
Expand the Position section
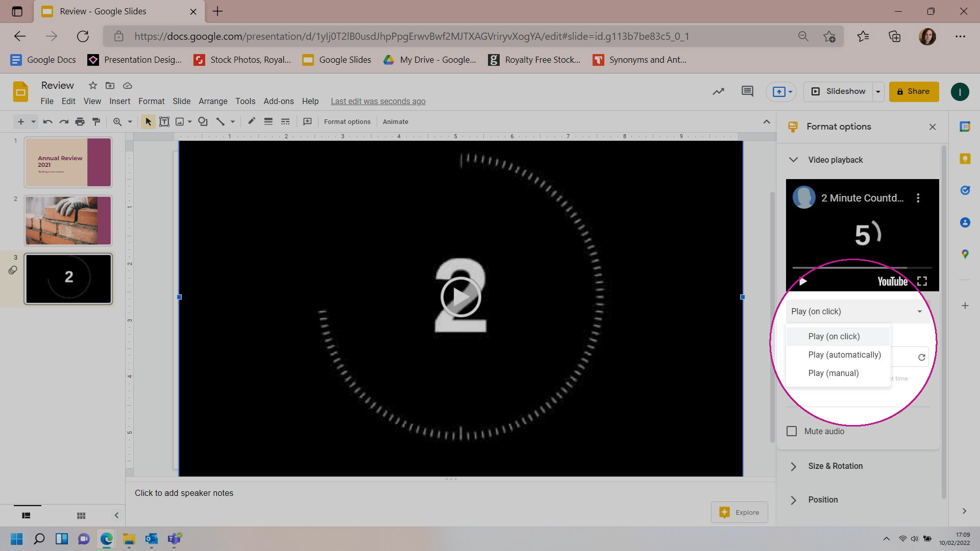793,499
